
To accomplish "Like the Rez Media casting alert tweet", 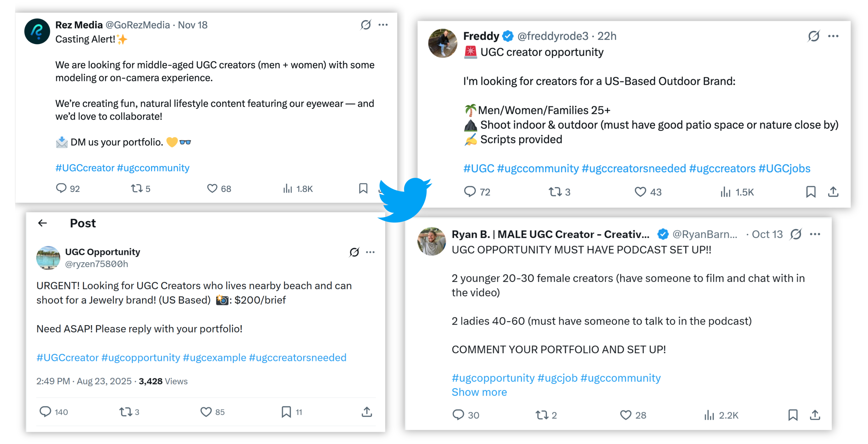I will coord(212,189).
